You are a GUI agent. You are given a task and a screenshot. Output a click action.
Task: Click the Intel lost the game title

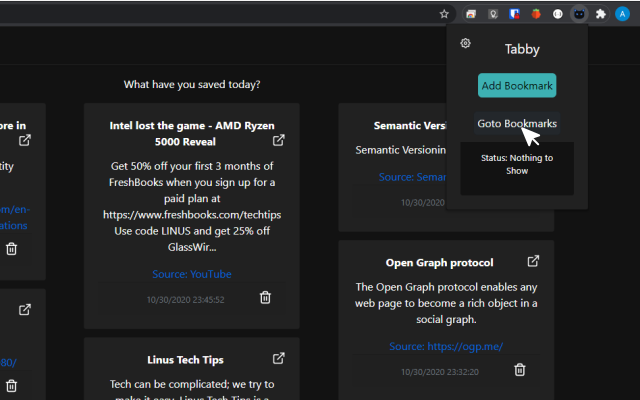(x=192, y=133)
